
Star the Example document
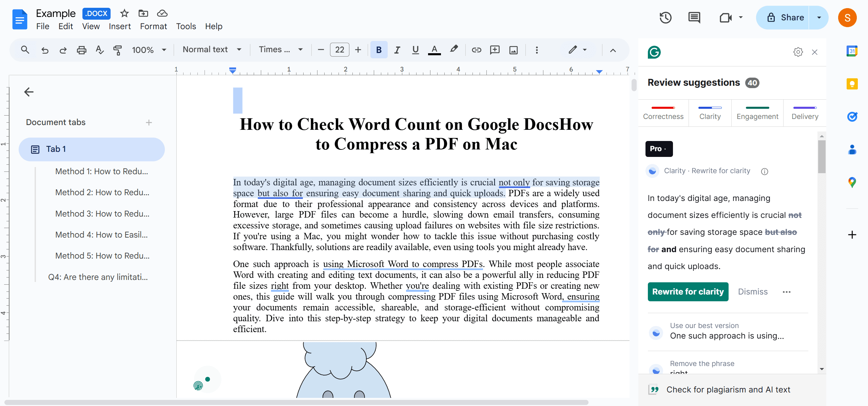point(124,13)
